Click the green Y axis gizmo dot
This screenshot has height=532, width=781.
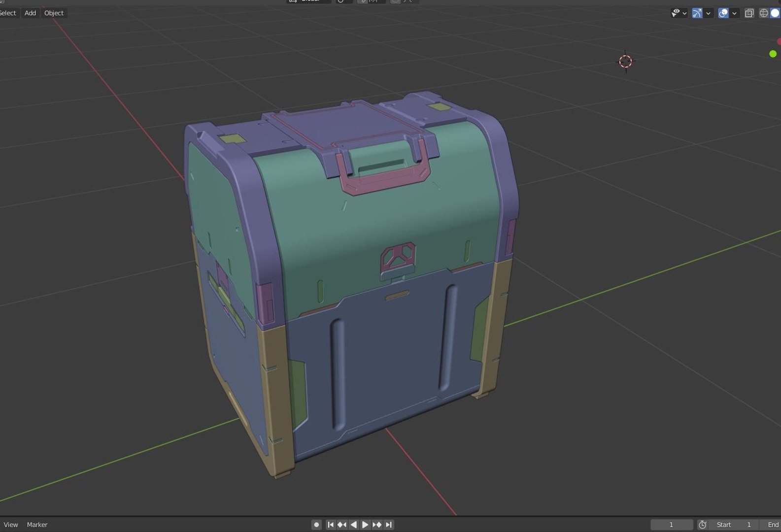click(x=773, y=54)
